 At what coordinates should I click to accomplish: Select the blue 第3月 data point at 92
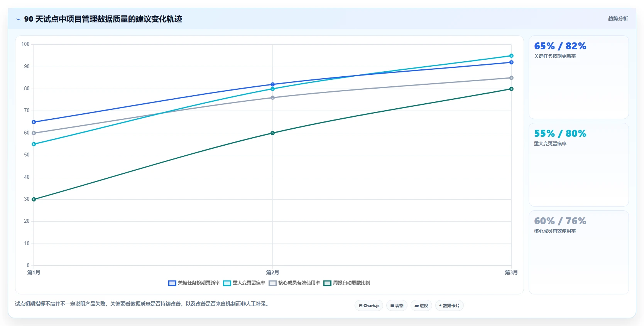pyautogui.click(x=511, y=62)
